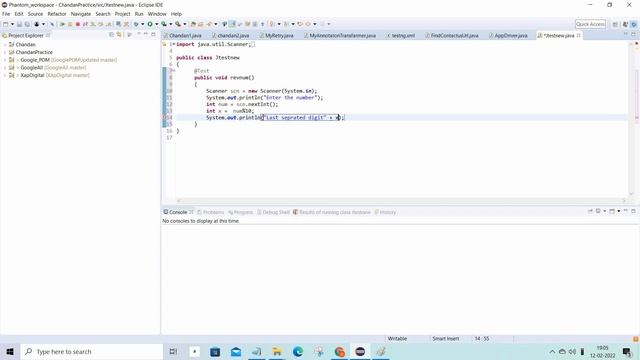Click the Open Perspective icon beside Quick Access
Viewport: 640px width, 360px height.
point(615,24)
